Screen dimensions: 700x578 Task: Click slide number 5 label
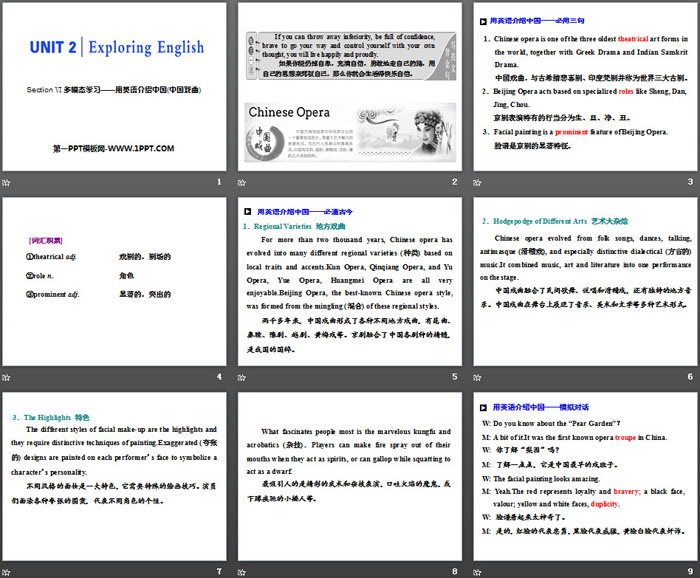[x=454, y=377]
